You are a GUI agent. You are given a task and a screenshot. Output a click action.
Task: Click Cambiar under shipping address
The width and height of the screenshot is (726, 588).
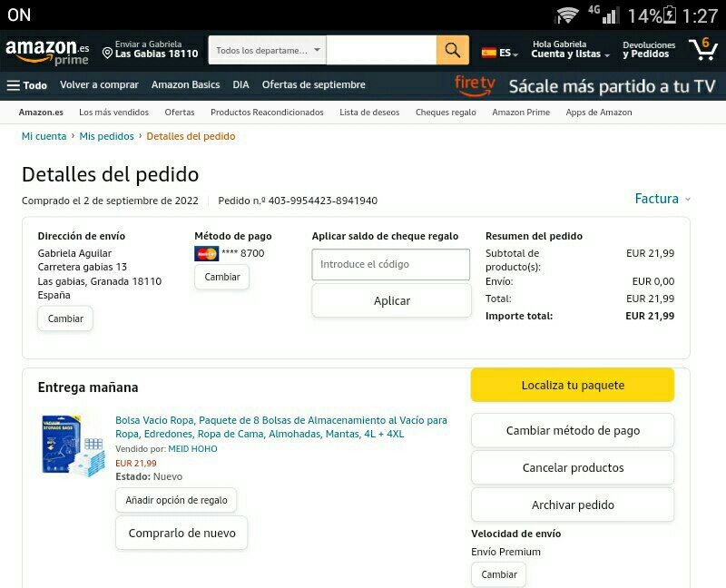point(65,318)
